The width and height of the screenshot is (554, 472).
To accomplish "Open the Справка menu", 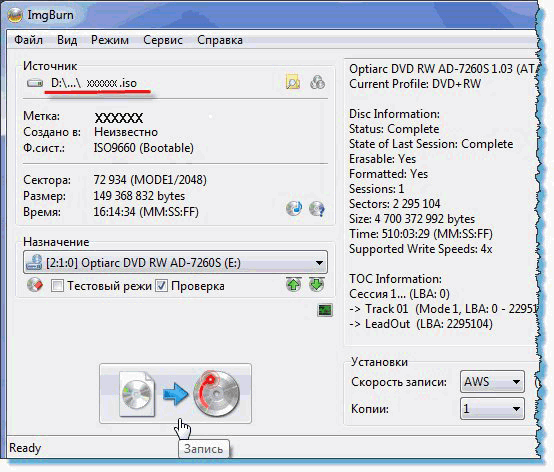I will (x=220, y=40).
